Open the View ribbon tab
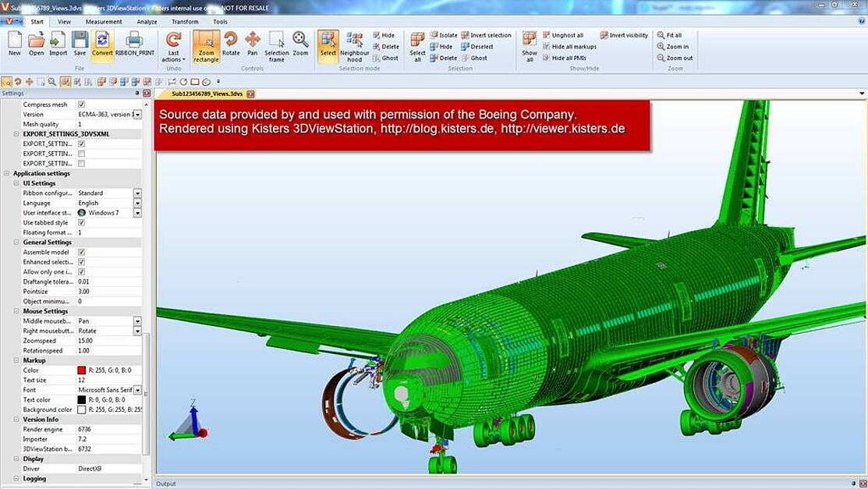Screen dimensions: 868x489 (64, 22)
